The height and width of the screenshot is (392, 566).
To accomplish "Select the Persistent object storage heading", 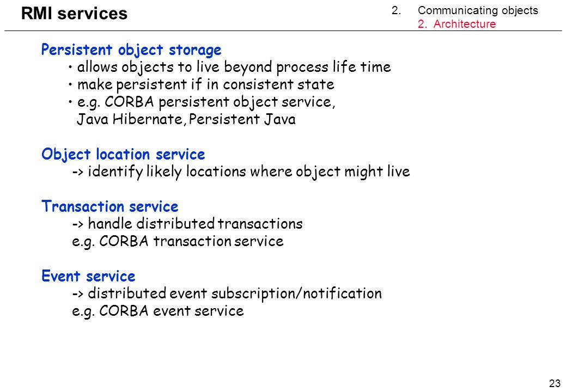I will click(131, 50).
